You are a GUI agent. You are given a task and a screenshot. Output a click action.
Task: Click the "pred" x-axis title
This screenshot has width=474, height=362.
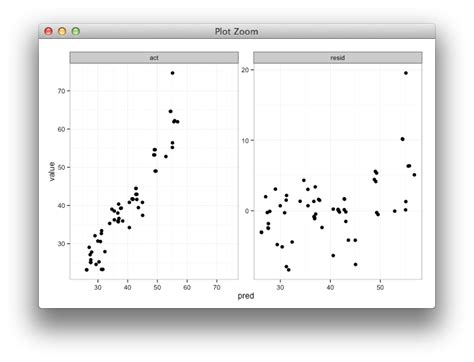point(246,296)
